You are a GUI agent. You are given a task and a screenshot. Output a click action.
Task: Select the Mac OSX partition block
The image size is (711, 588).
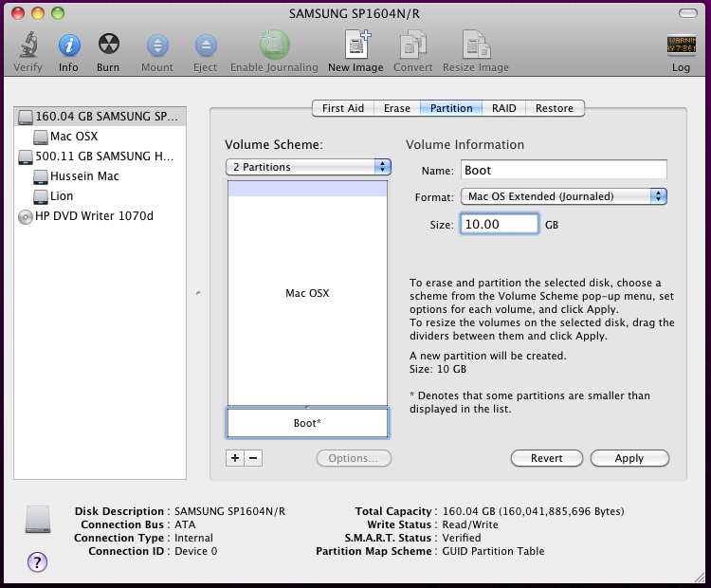(307, 293)
